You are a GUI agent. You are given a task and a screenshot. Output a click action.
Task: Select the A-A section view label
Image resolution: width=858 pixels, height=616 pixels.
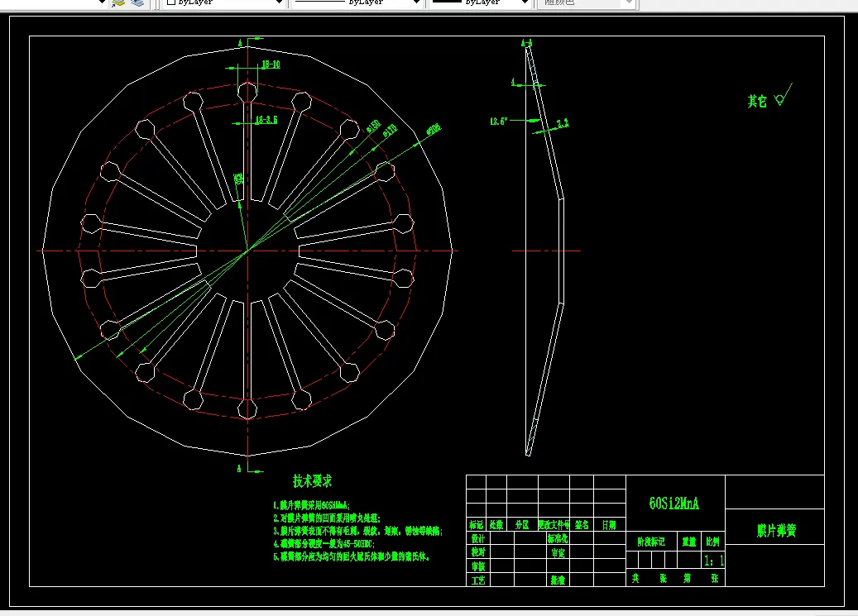pos(526,43)
